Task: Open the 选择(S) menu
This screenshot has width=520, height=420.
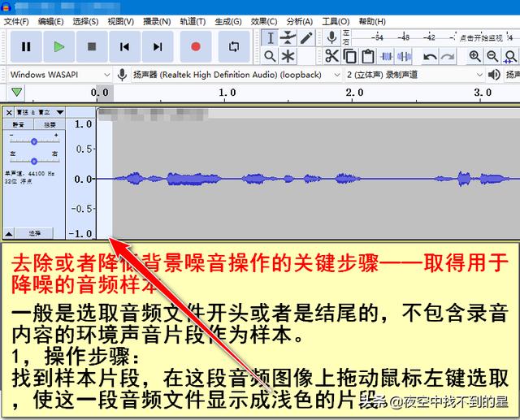Action: 85,22
